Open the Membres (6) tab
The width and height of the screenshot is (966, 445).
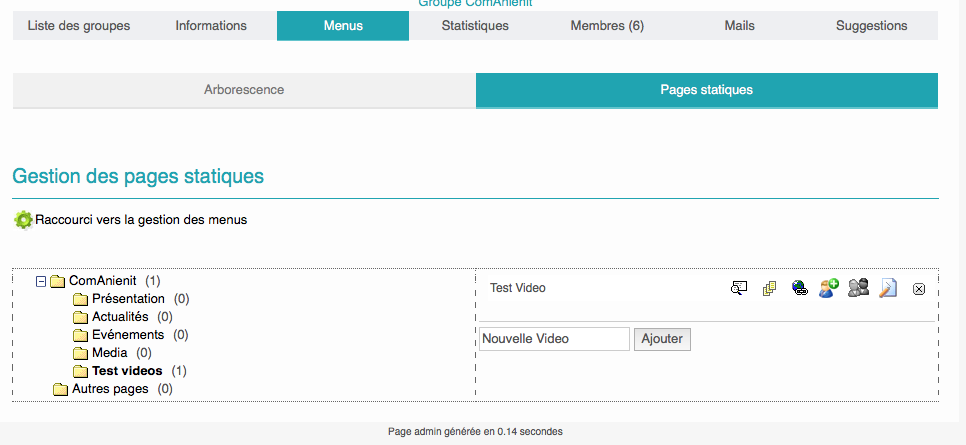[x=607, y=26]
